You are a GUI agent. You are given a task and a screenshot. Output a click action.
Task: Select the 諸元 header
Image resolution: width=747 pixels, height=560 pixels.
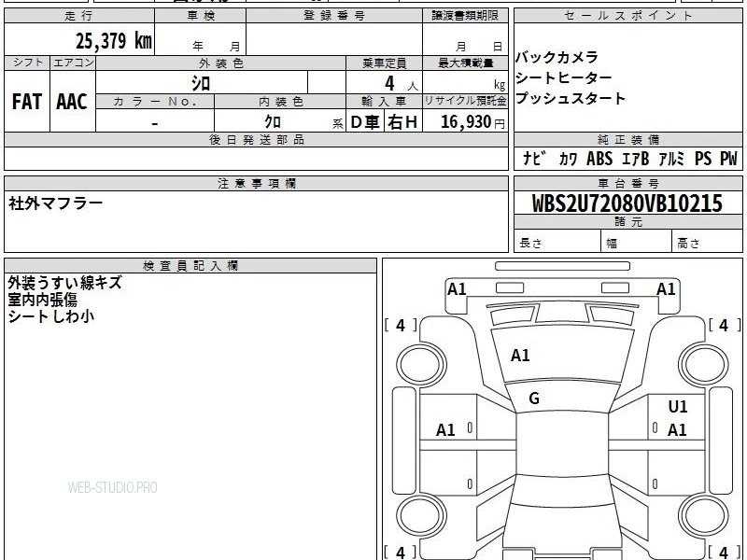point(628,222)
